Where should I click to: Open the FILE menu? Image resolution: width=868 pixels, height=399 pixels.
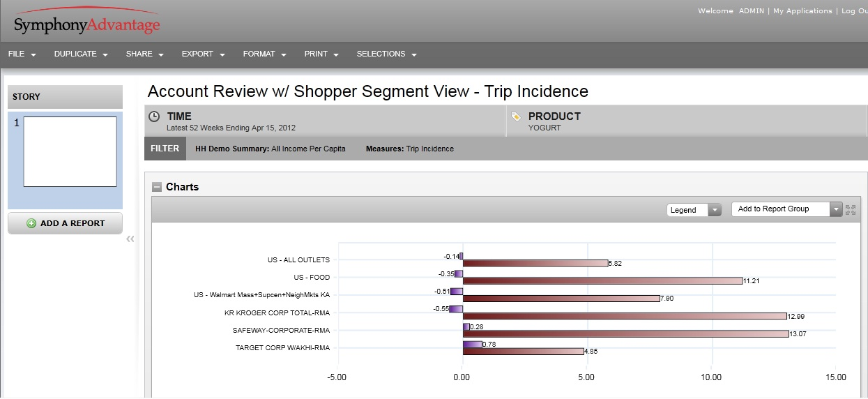22,54
